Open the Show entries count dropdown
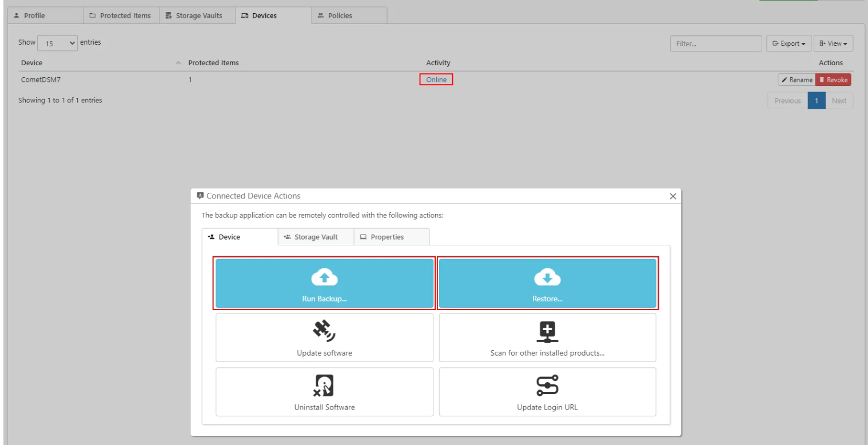The height and width of the screenshot is (445, 868). [x=57, y=43]
